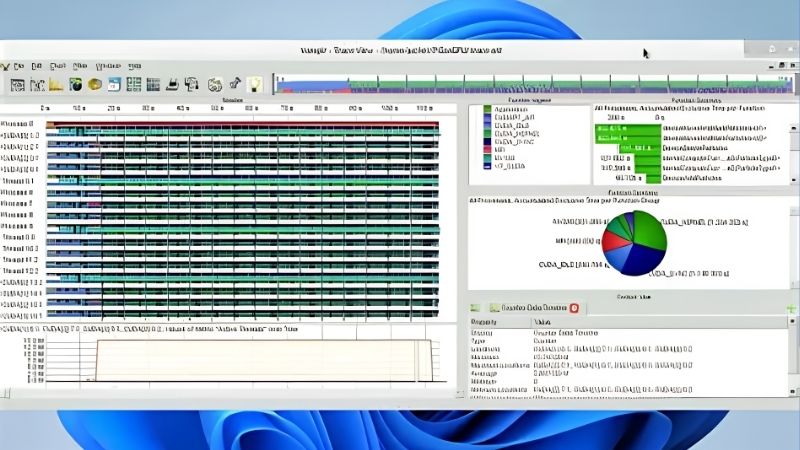Click the blue calendar-style window toolbar icon
Viewport: 800px width, 450px height.
(x=114, y=85)
